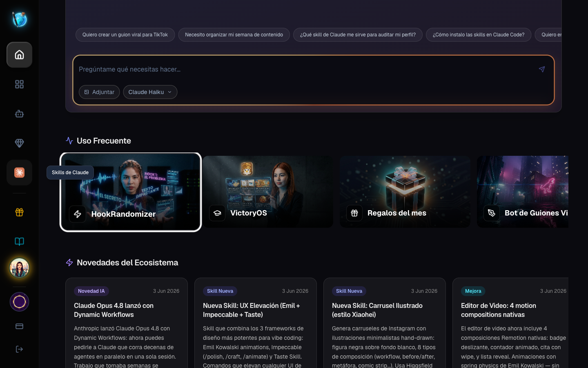588x368 pixels.
Task: Click the 'Novedad IA' tag
Action: (x=91, y=291)
